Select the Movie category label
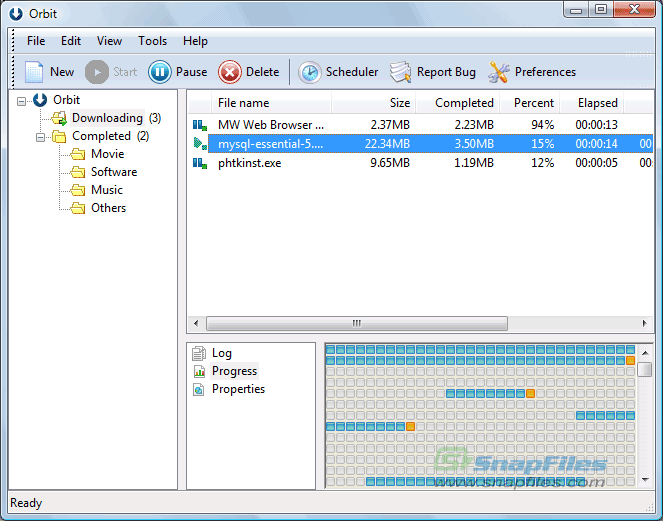Viewport: 663px width, 521px height. pos(108,154)
